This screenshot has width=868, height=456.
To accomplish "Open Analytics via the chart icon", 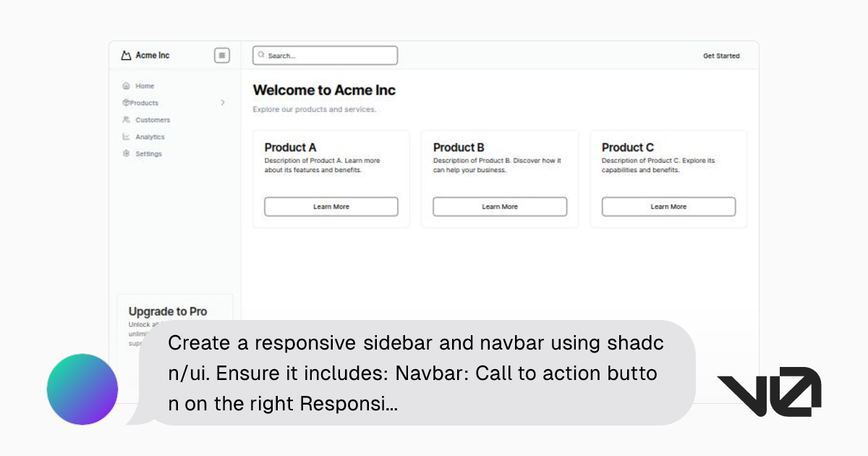I will (127, 137).
